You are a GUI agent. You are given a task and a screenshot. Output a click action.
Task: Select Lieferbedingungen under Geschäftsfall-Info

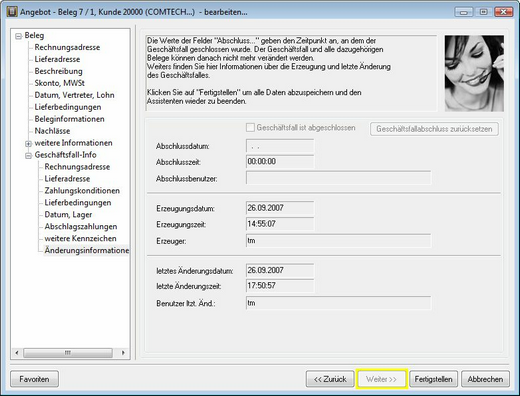click(78, 203)
